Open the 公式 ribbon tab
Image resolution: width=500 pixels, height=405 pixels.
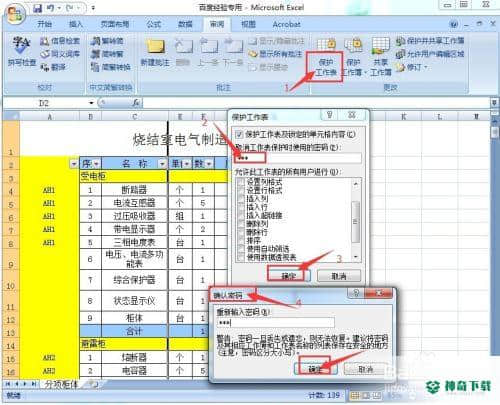(154, 24)
